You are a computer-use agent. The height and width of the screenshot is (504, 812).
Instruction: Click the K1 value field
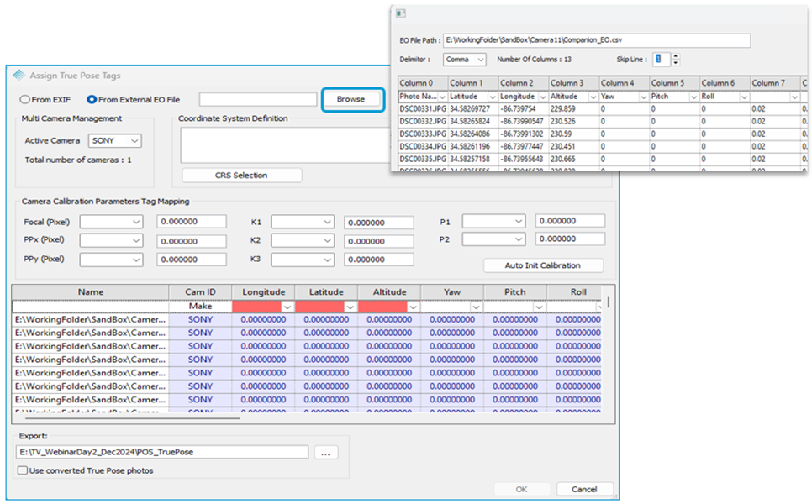[x=379, y=223]
